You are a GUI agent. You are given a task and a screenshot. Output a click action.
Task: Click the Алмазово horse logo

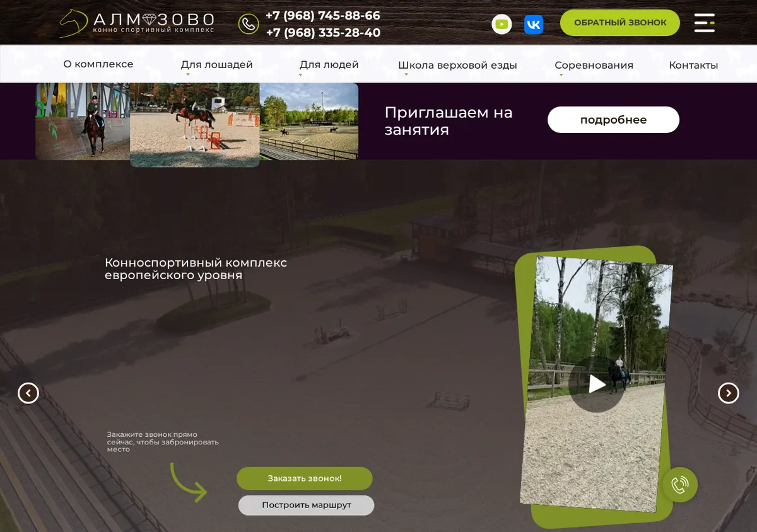(137, 23)
